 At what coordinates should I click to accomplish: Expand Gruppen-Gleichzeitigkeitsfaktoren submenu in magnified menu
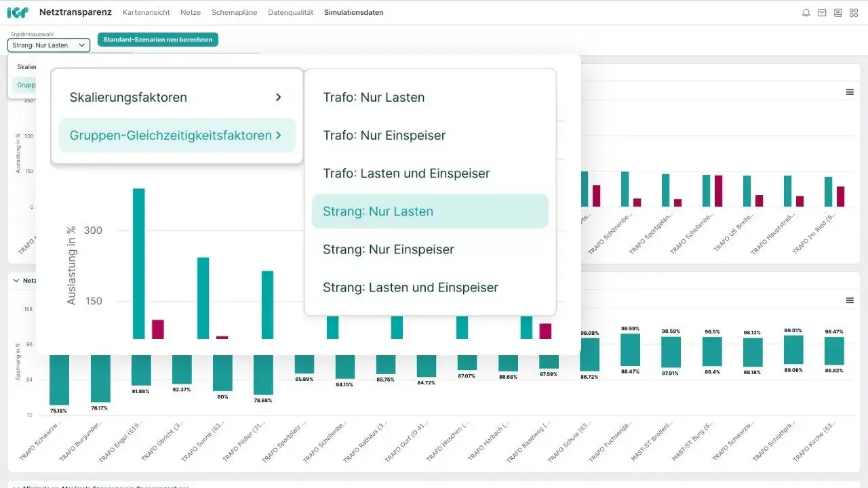point(177,135)
